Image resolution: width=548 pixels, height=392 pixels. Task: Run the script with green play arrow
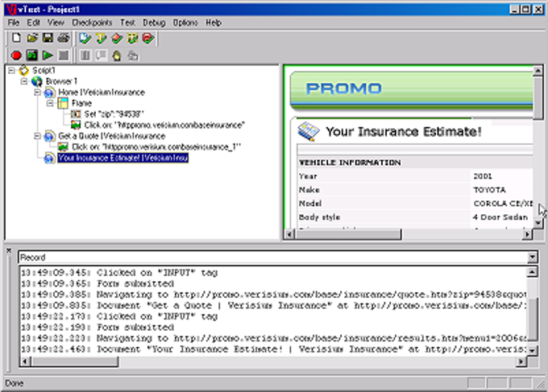(x=48, y=56)
